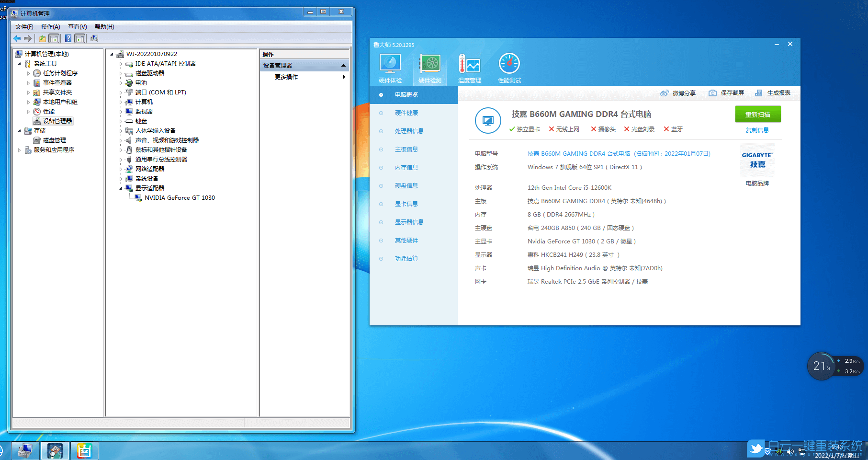Select 显卡信息 in the sidebar

pos(406,204)
